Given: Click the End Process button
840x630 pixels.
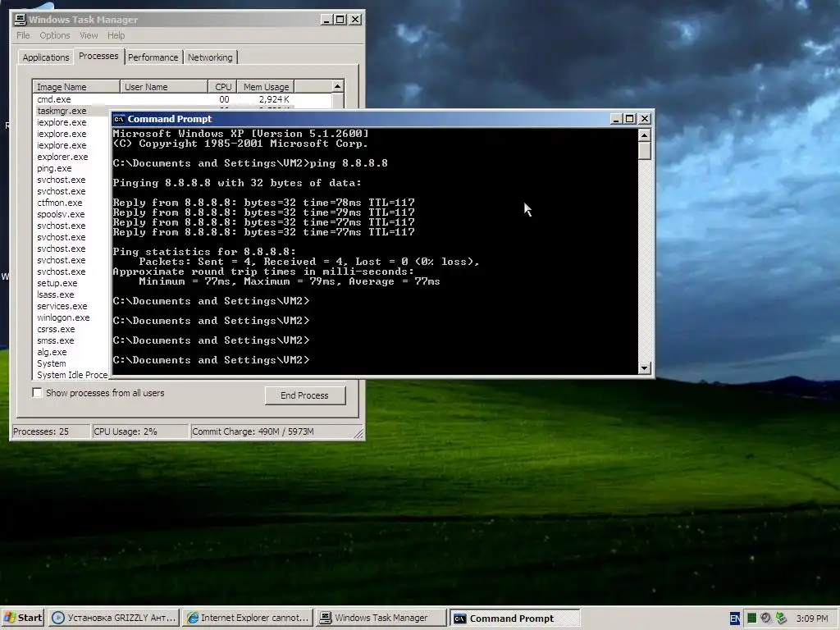Looking at the screenshot, I should point(305,395).
